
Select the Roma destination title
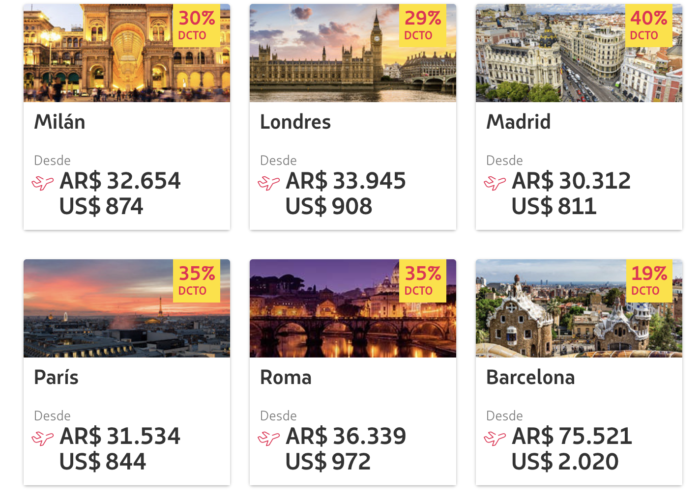(x=286, y=378)
